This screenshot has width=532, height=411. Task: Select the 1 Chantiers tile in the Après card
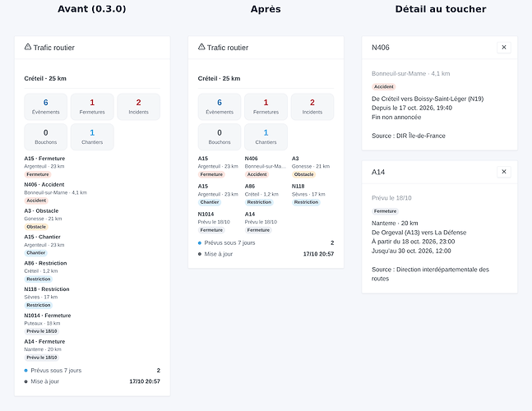point(266,137)
